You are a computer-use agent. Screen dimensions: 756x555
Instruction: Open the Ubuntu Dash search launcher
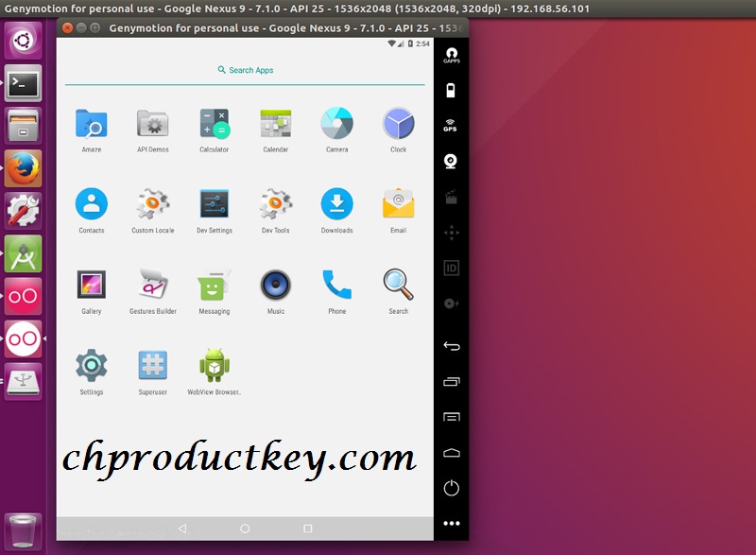coord(23,41)
